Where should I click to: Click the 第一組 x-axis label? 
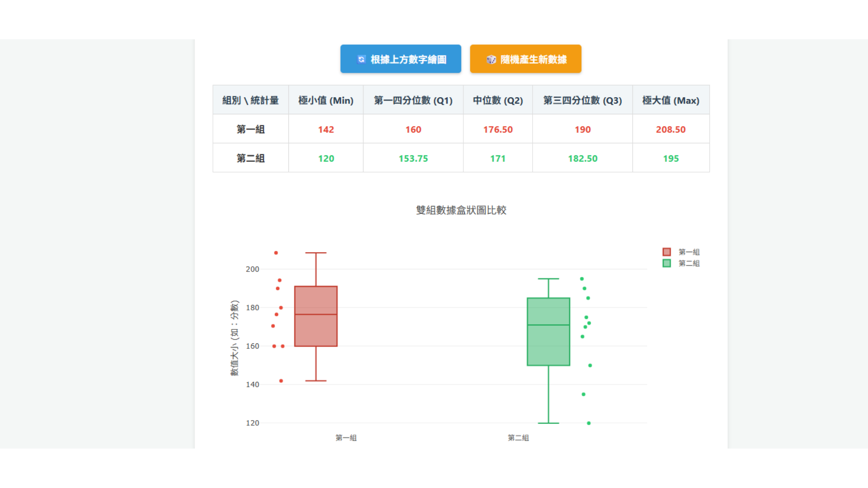tap(346, 437)
